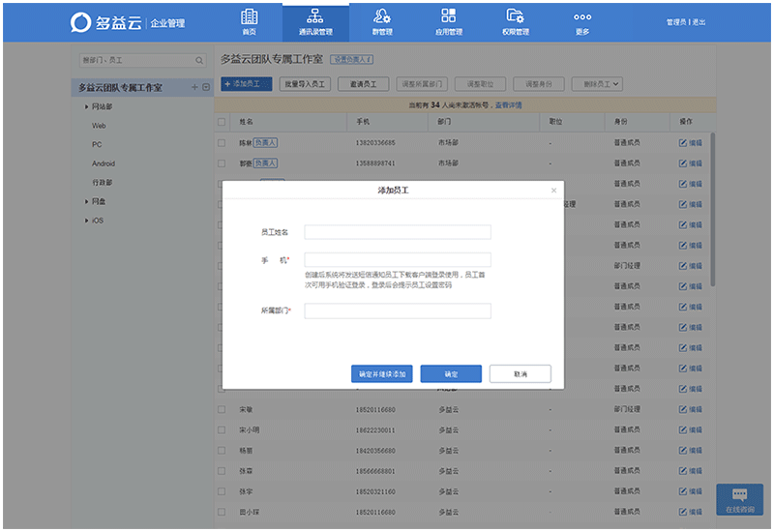Check the 陈林 row checkbox
Image resolution: width=774 pixels, height=532 pixels.
coord(222,142)
